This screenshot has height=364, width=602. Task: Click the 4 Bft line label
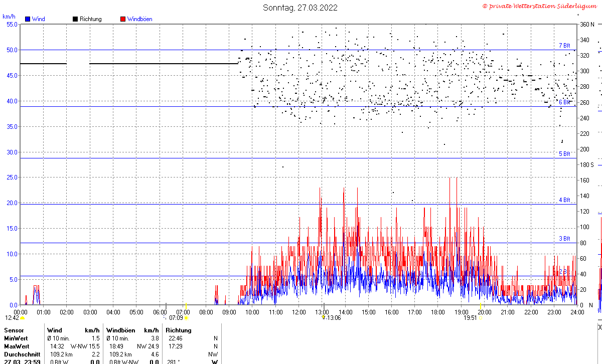[565, 200]
